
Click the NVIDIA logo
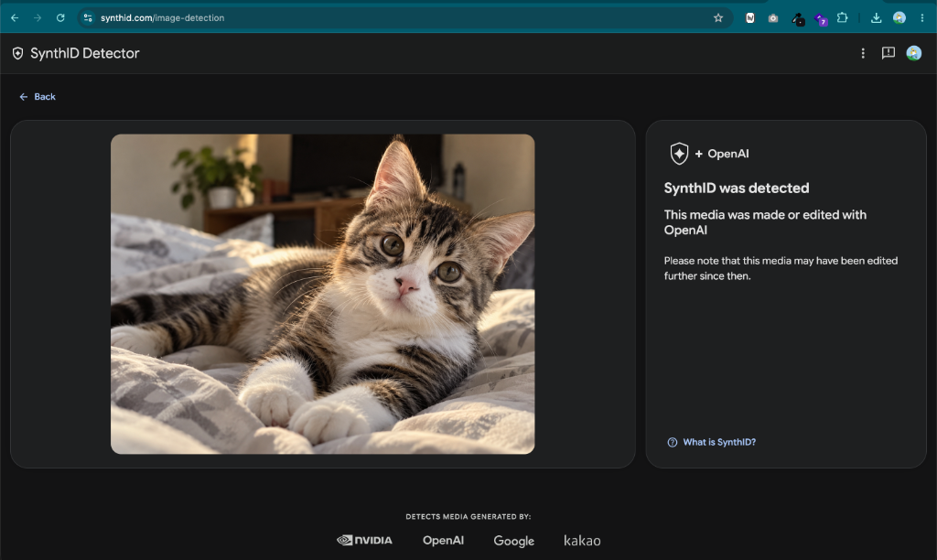click(364, 540)
